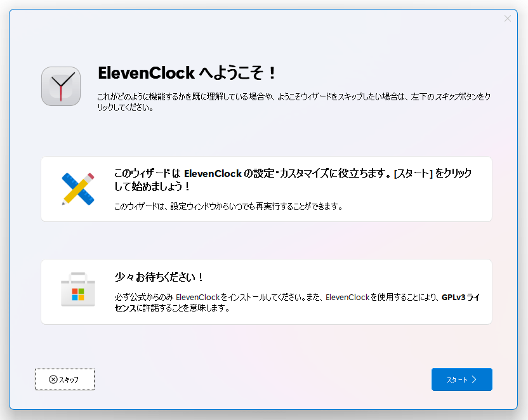The height and width of the screenshot is (420, 528).
Task: Click the chevron arrow inside the スタート button
Action: [474, 379]
